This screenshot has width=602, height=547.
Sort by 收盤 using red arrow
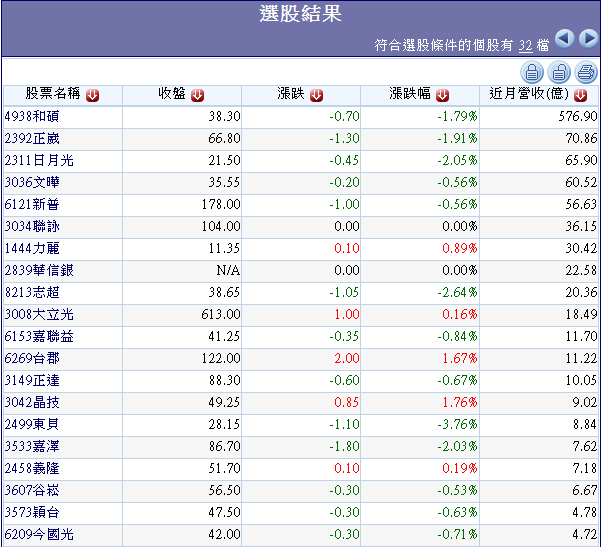coord(198,95)
